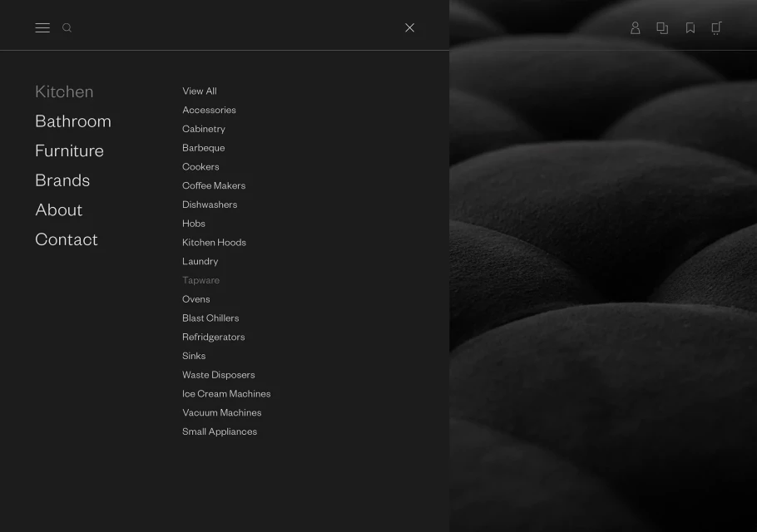Open the Furniture menu category
The width and height of the screenshot is (757, 532).
pos(69,150)
